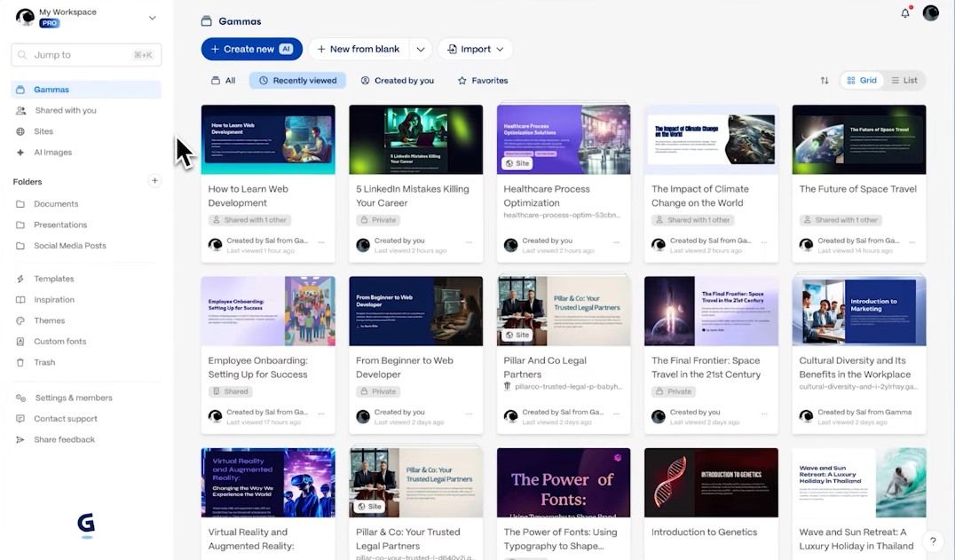Open The Future of Space Travel thumbnail
This screenshot has height=560, width=955.
tap(859, 139)
